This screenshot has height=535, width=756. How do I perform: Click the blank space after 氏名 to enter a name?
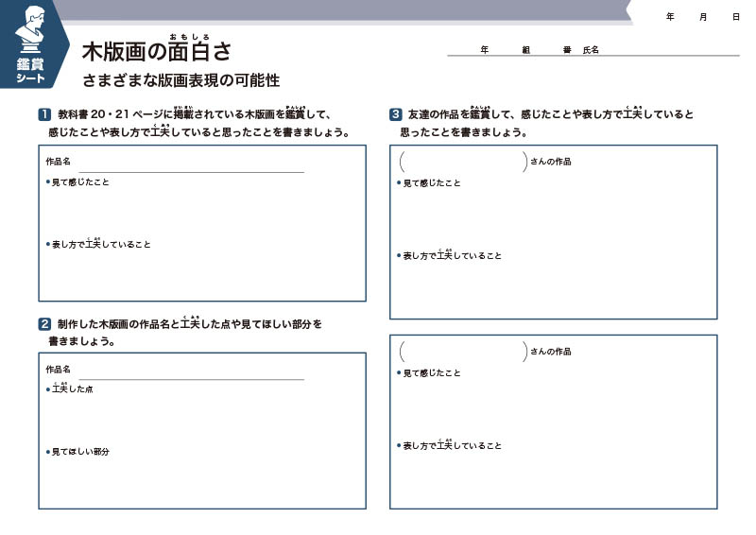(x=669, y=49)
